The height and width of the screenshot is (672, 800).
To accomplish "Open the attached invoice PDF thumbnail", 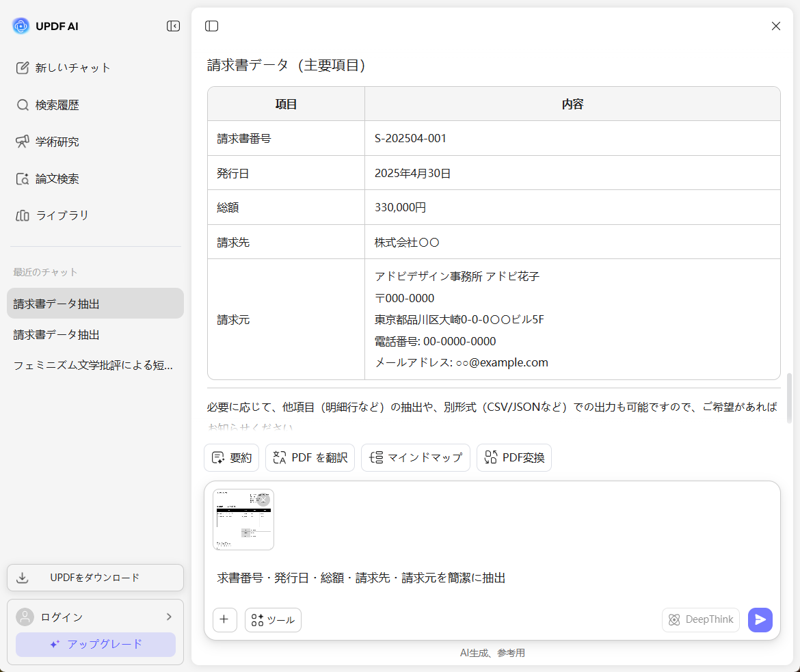I will pos(243,520).
